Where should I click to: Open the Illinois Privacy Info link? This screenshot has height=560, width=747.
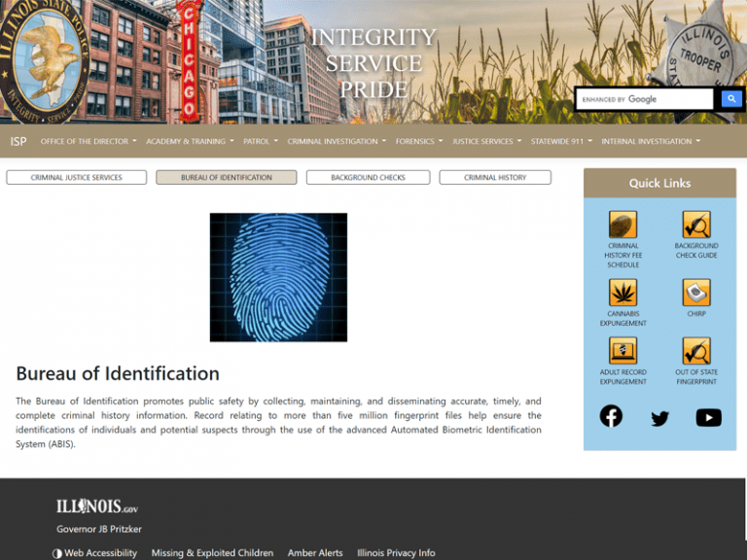pyautogui.click(x=397, y=553)
